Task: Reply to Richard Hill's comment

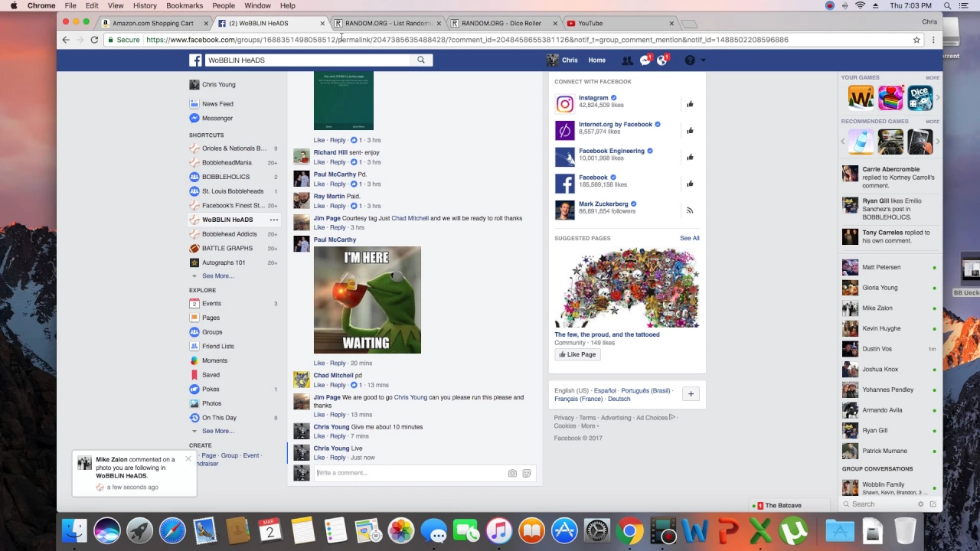Action: pyautogui.click(x=338, y=162)
